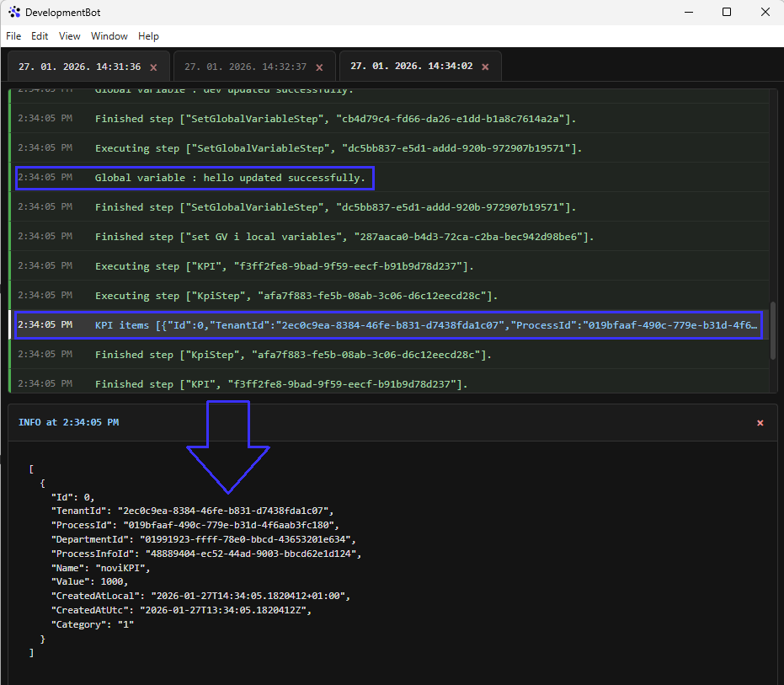Viewport: 784px width, 685px height.
Task: Select the 'Finished step KpiStep' log row
Action: tap(293, 355)
